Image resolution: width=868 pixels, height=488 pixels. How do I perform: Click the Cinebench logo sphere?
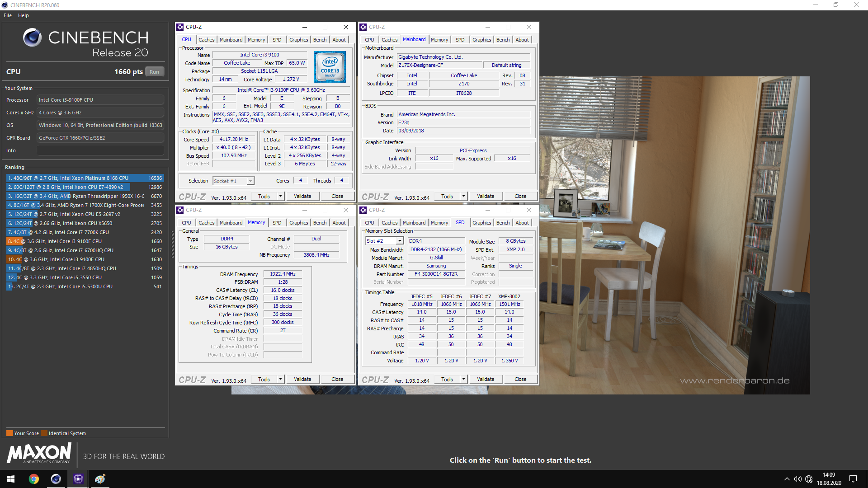point(33,38)
